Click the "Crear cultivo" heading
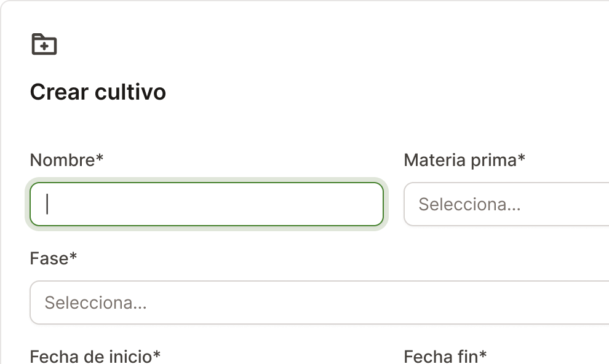The width and height of the screenshot is (609, 364). pos(98,92)
